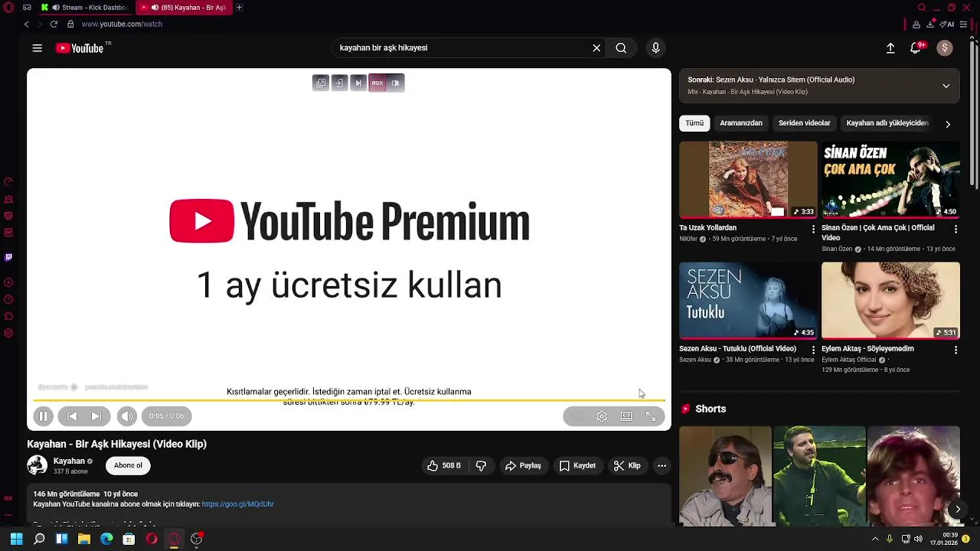
Task: Open a new browser tab with plus
Action: click(239, 8)
